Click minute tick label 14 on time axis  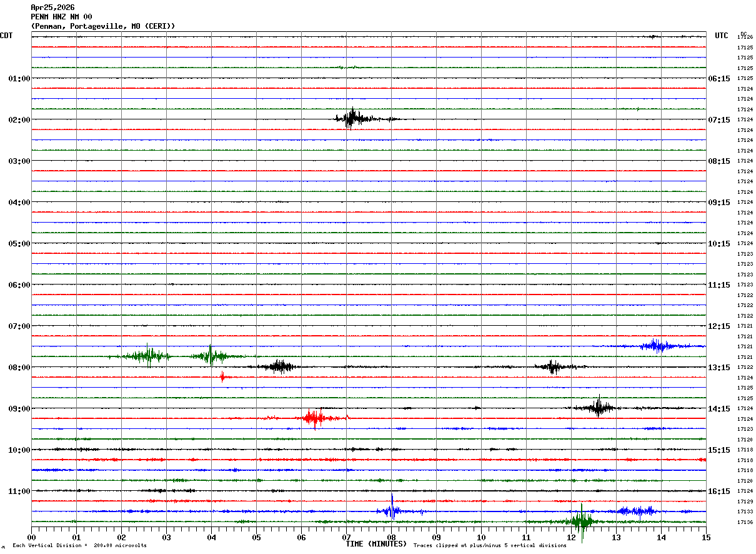[x=661, y=538]
